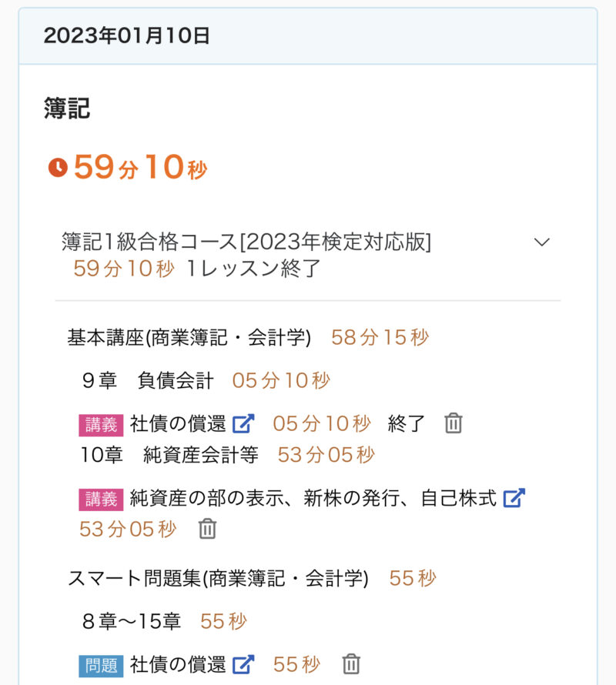This screenshot has height=685, width=616.
Task: Click 簿記1級合格コース[2023年検定対応版] title
Action: [x=246, y=242]
